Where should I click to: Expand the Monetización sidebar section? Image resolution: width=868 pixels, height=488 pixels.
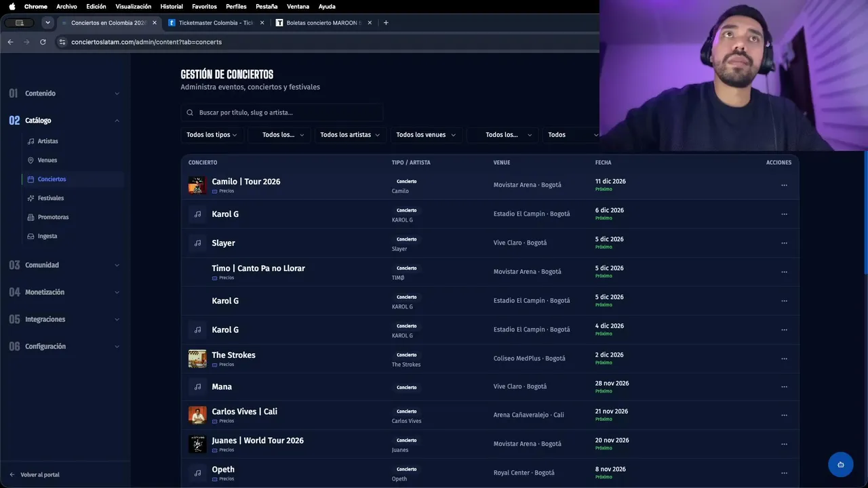pos(64,292)
